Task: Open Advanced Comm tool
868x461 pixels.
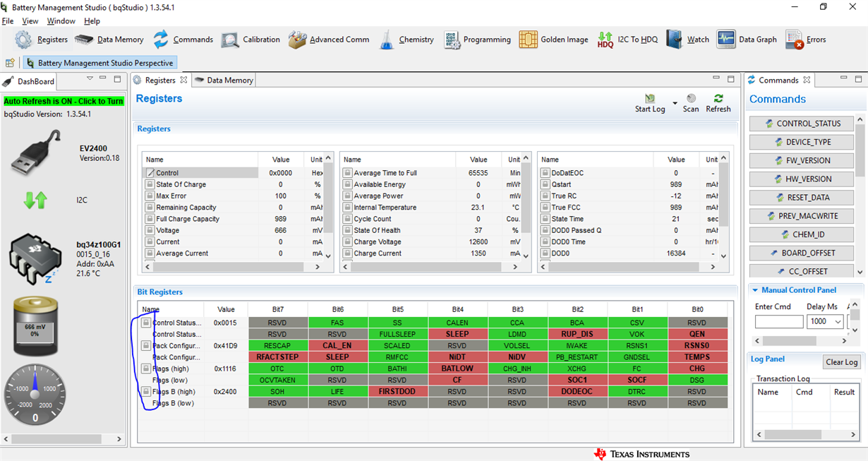Action: click(329, 40)
